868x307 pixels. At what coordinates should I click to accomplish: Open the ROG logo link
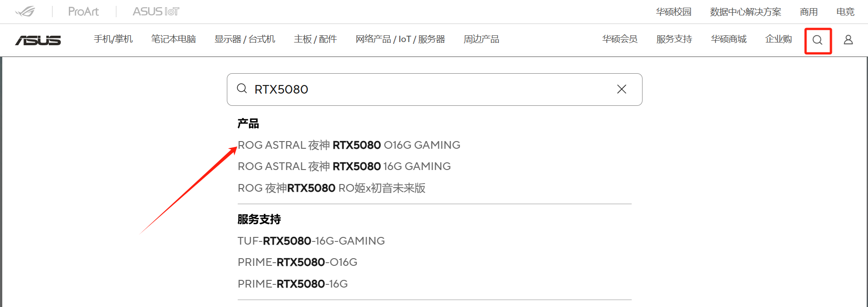25,11
